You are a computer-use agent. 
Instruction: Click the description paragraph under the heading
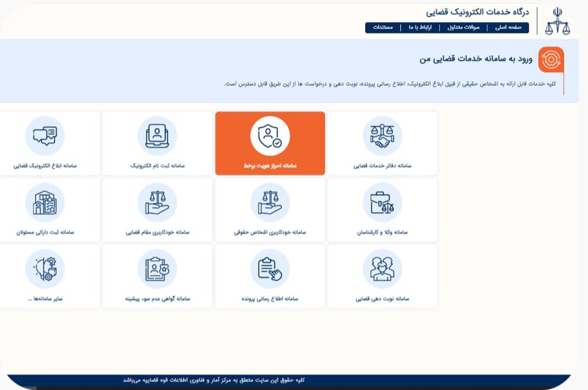[390, 84]
